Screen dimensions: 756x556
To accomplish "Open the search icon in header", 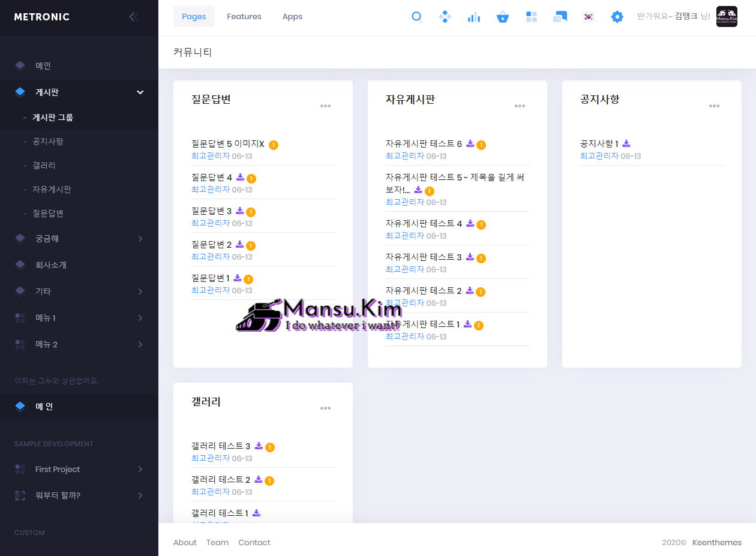I will 416,17.
